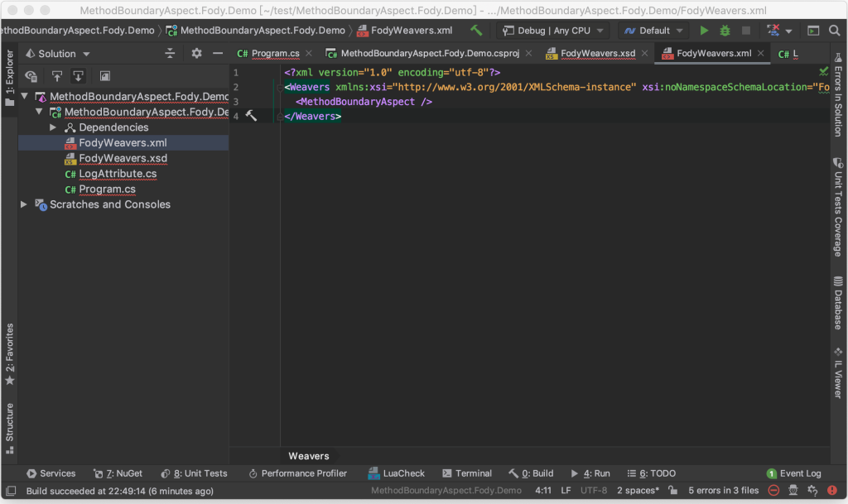Image resolution: width=848 pixels, height=504 pixels.
Task: Open the Default run configuration dropdown
Action: (654, 31)
